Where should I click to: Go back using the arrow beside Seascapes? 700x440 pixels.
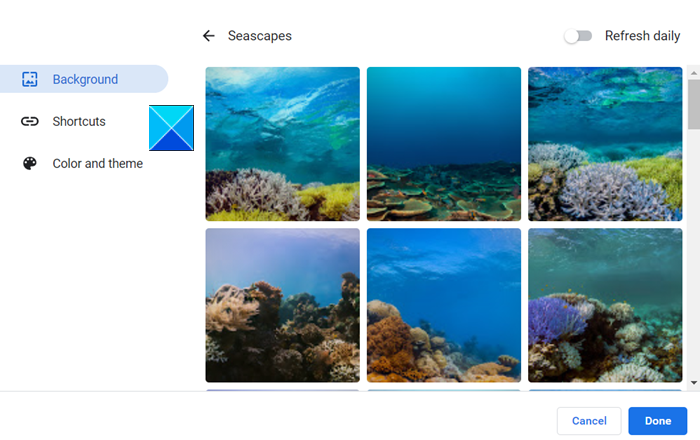pos(208,36)
